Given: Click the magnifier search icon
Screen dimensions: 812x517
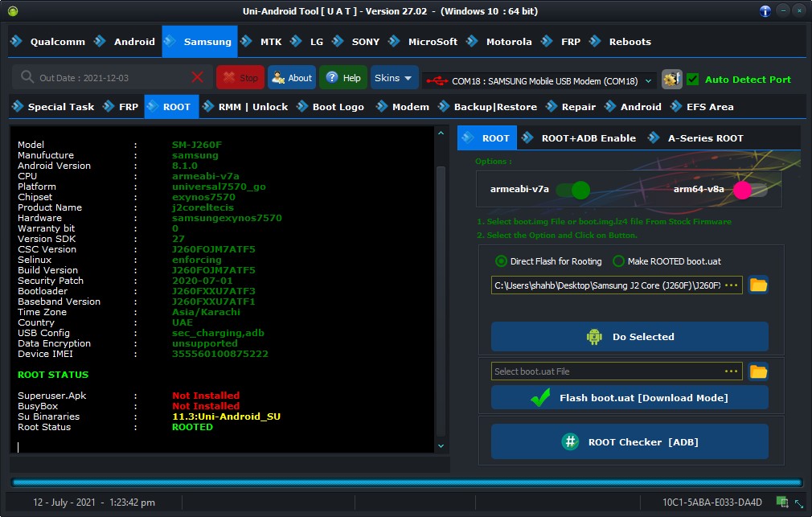Looking at the screenshot, I should pyautogui.click(x=27, y=77).
